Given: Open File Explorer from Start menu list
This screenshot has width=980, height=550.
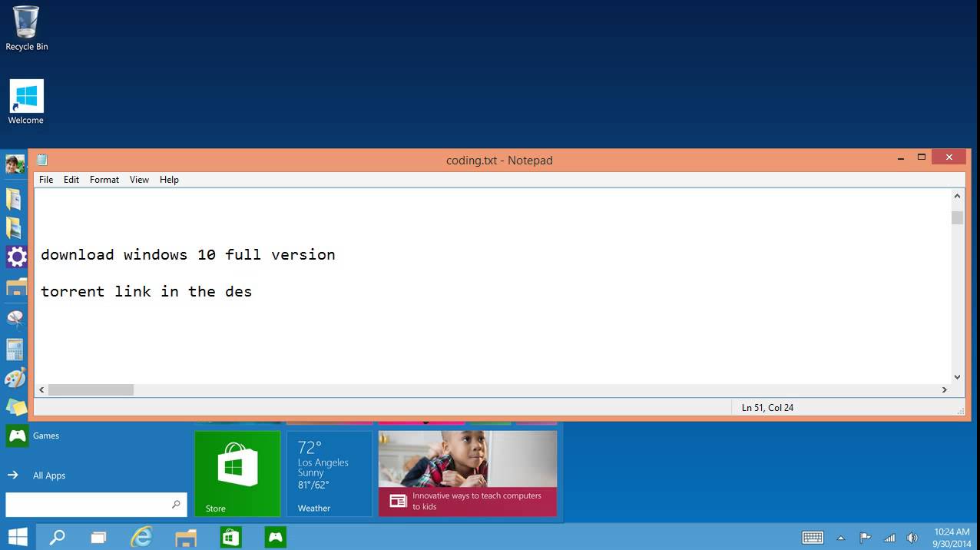Looking at the screenshot, I should (x=16, y=287).
